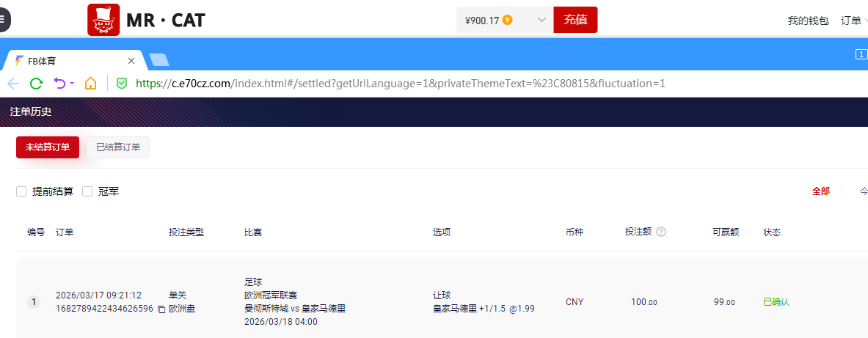Expand the dropdown next to undo arrow

pos(72,84)
